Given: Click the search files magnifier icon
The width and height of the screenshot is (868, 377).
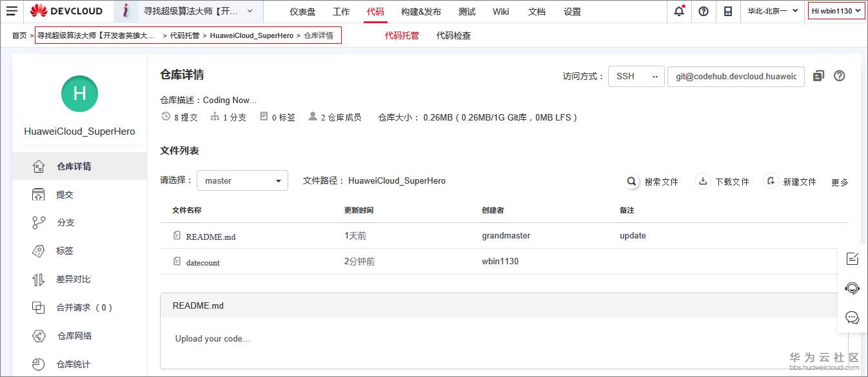Looking at the screenshot, I should (x=632, y=181).
